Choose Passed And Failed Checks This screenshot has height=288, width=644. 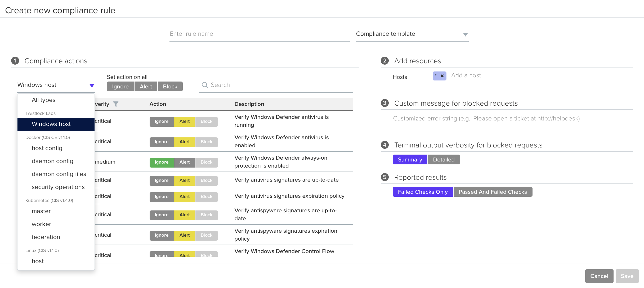pyautogui.click(x=493, y=192)
